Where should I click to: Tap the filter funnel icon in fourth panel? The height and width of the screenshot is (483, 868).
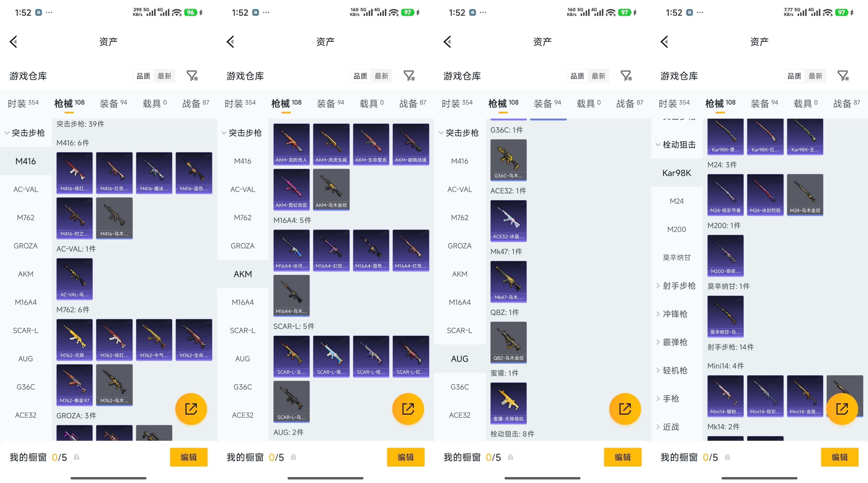pos(843,76)
